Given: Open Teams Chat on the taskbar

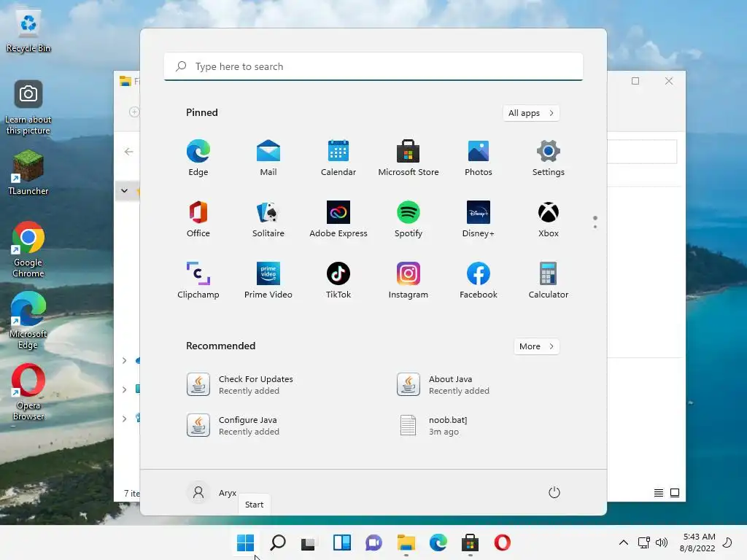Looking at the screenshot, I should coord(374,542).
